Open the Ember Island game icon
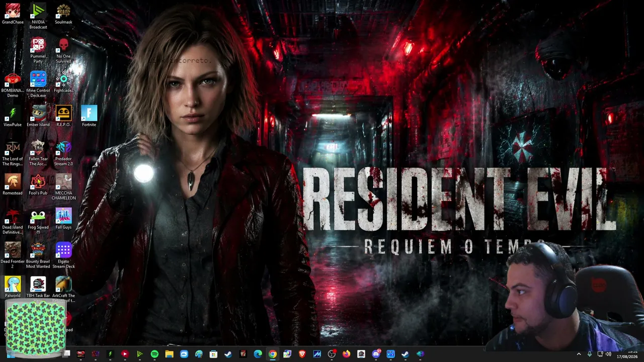This screenshot has width=644, height=362. coord(38,117)
